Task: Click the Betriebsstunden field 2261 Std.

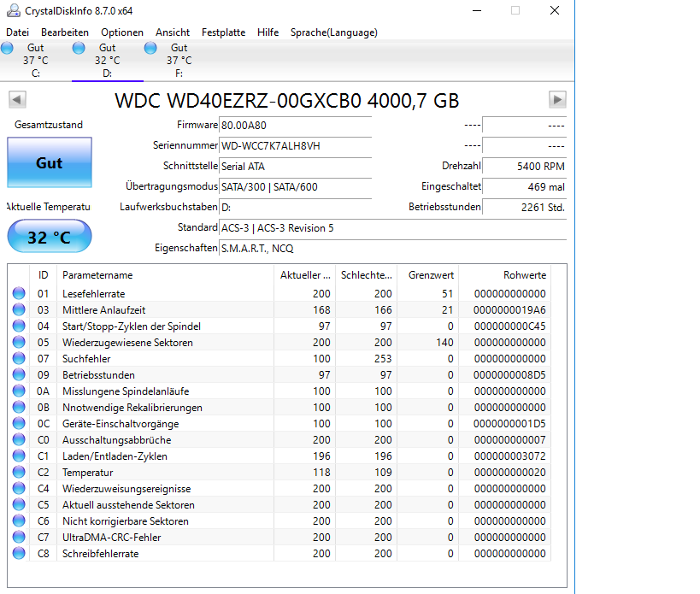Action: click(x=525, y=208)
